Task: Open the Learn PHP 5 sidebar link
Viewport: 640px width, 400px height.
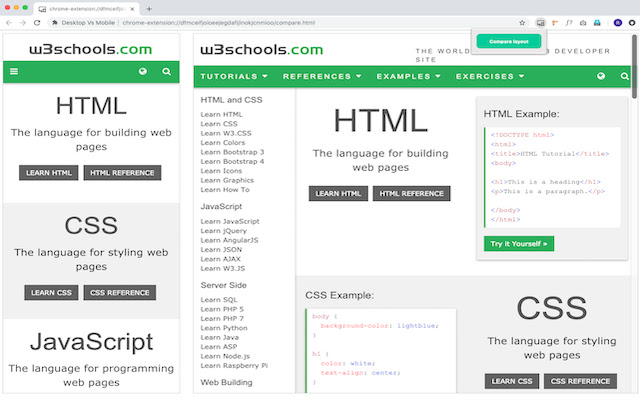Action: point(222,309)
